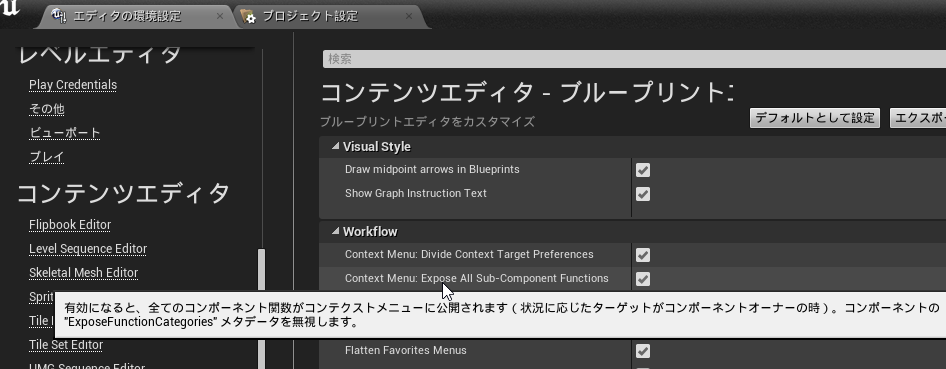Toggle Flatten Favorites Menus checkbox
Viewport: 946px width, 369px height.
click(643, 351)
